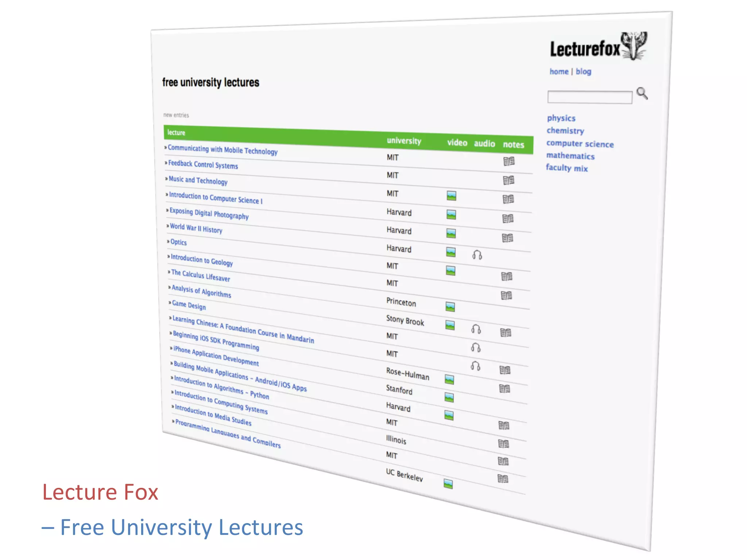Viewport: 747px width, 560px height.
Task: Open Communicating with Mobile Technology lecture
Action: point(222,150)
